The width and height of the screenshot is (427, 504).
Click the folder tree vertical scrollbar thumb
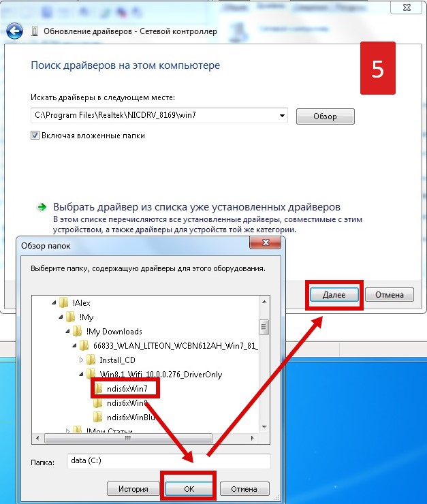coord(264,327)
